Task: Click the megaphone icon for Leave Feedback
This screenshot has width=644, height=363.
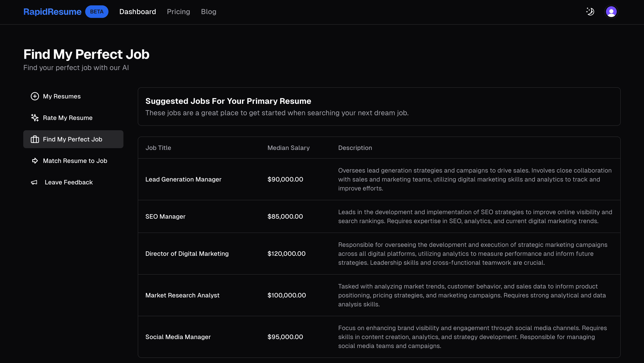Action: coord(34,182)
